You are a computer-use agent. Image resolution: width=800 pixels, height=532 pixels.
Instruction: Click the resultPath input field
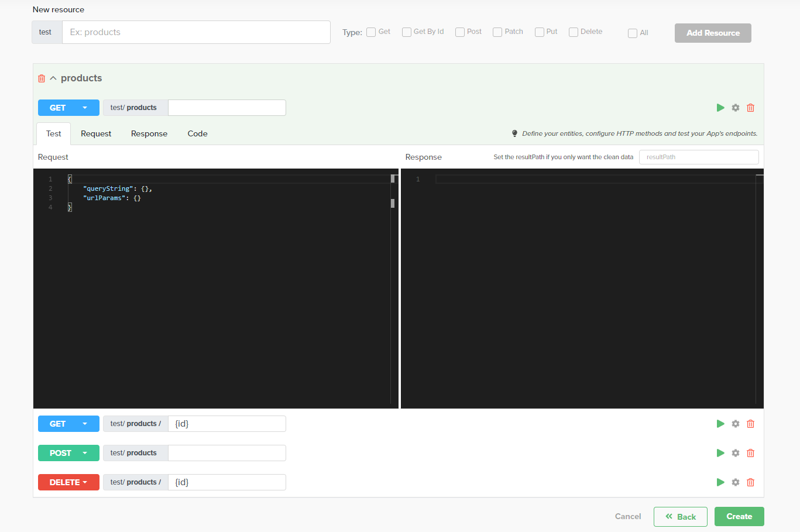(699, 157)
